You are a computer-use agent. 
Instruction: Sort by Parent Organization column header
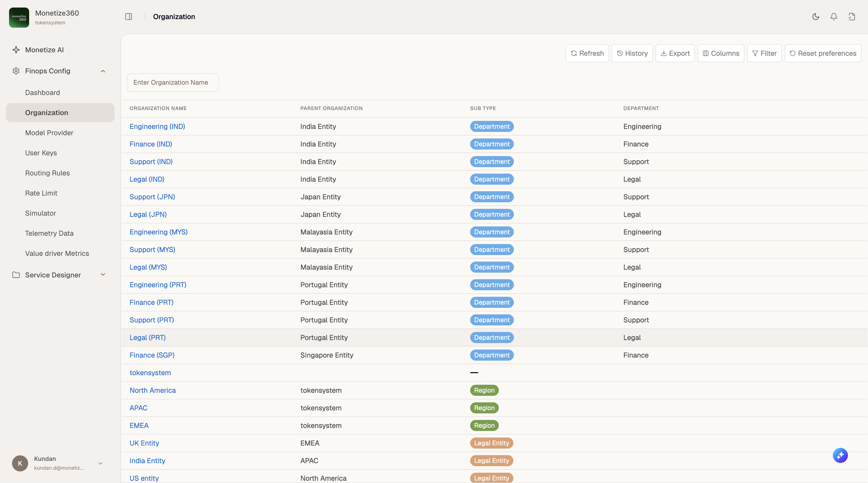click(x=331, y=108)
